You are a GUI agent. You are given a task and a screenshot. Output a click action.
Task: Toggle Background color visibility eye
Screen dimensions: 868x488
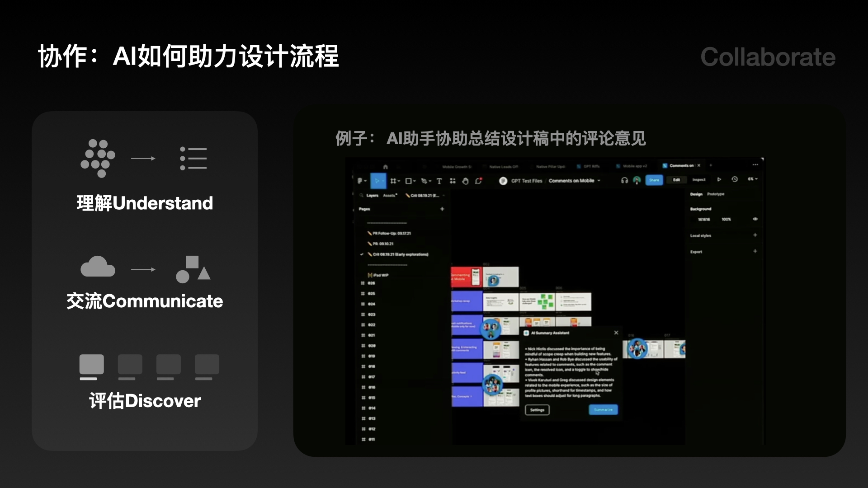[755, 219]
